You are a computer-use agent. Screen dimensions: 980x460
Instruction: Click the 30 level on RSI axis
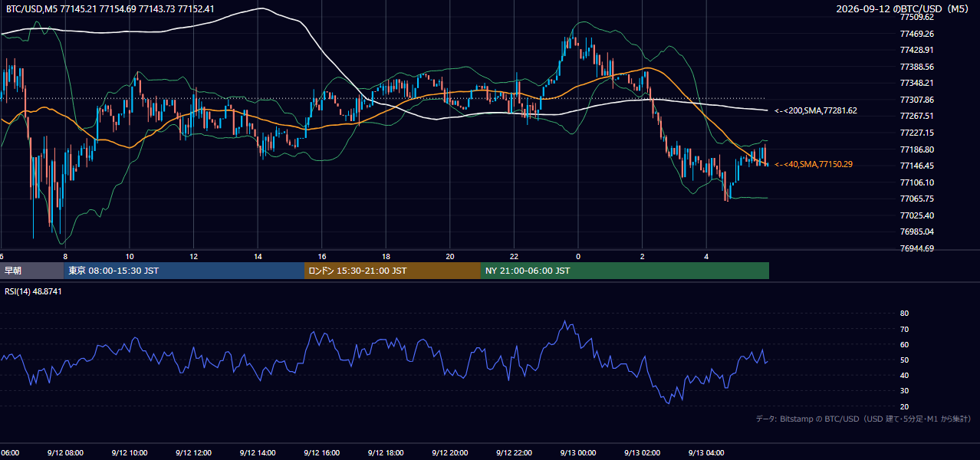[x=904, y=391]
